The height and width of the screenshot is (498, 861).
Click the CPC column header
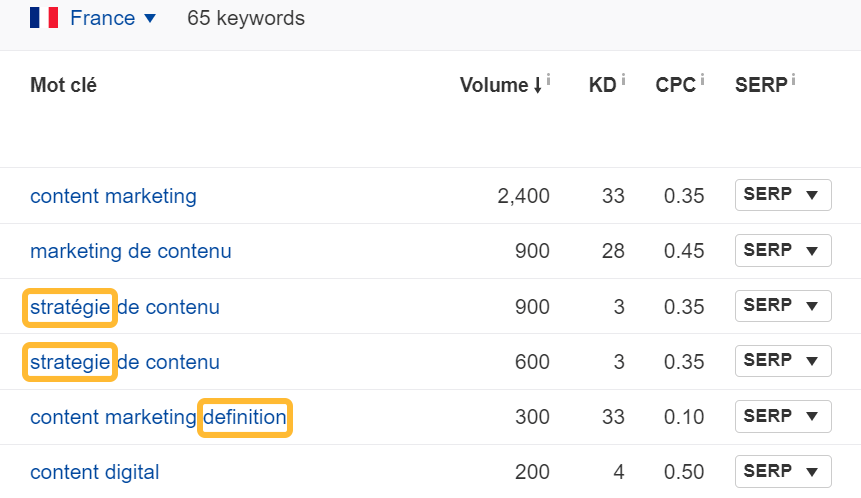point(675,85)
